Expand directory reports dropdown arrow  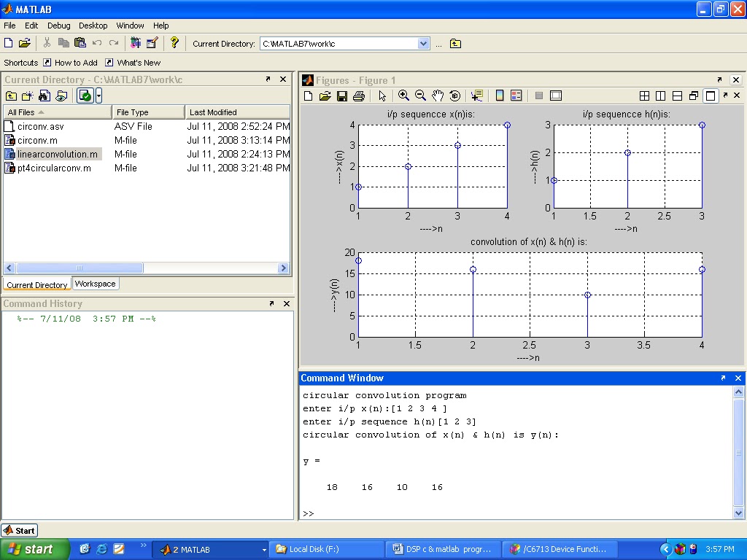98,96
